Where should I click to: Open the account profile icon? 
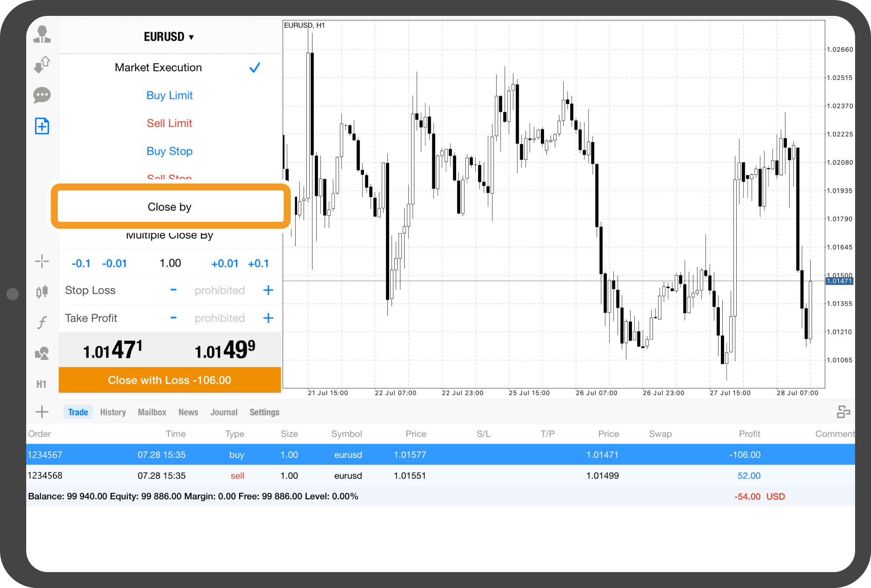click(x=42, y=35)
